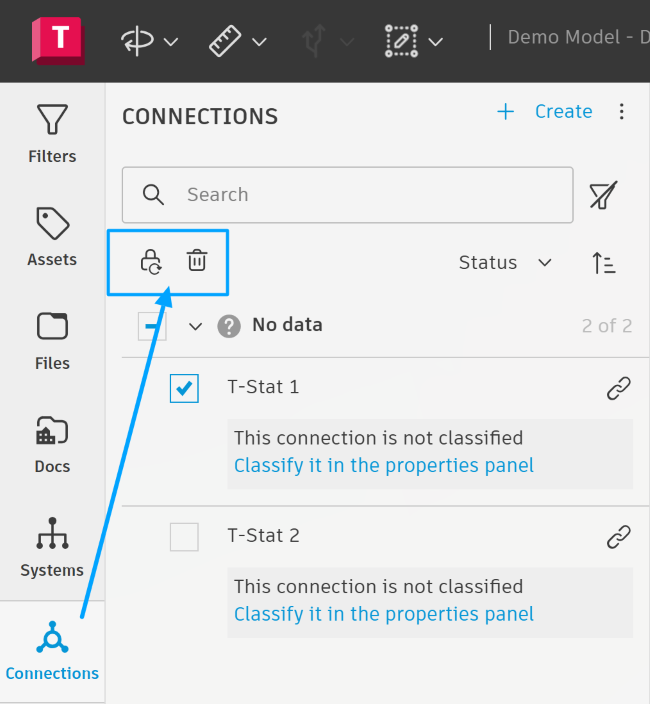Viewport: 650px width, 704px height.
Task: Toggle the No data group checkbox
Action: pos(152,326)
